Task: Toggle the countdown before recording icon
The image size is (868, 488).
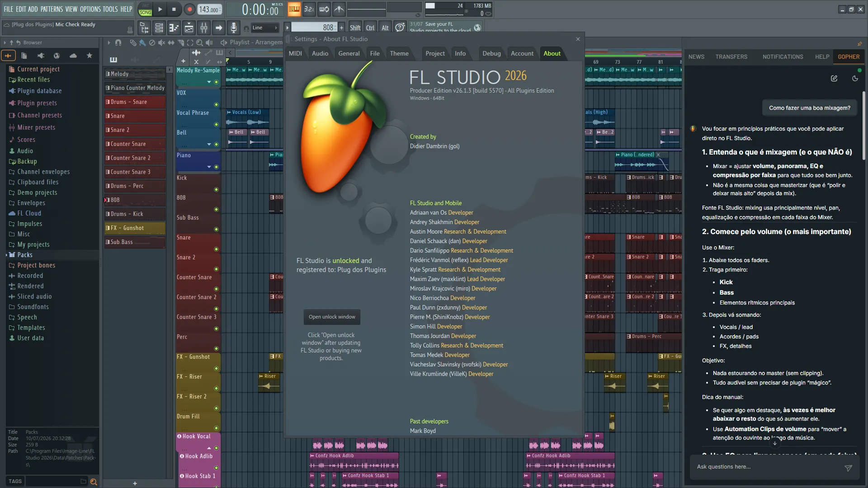Action: coord(309,9)
